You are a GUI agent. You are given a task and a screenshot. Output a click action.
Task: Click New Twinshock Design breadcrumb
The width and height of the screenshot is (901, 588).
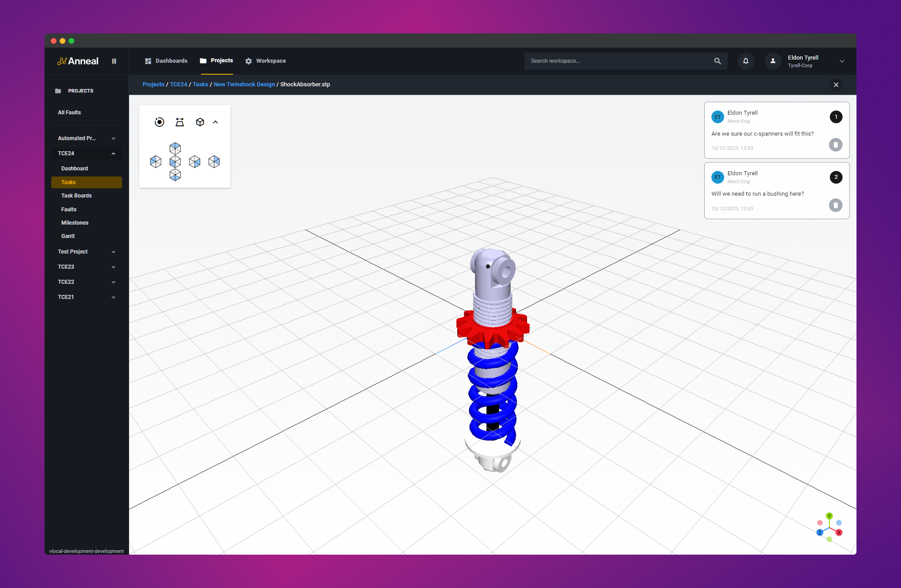click(244, 85)
